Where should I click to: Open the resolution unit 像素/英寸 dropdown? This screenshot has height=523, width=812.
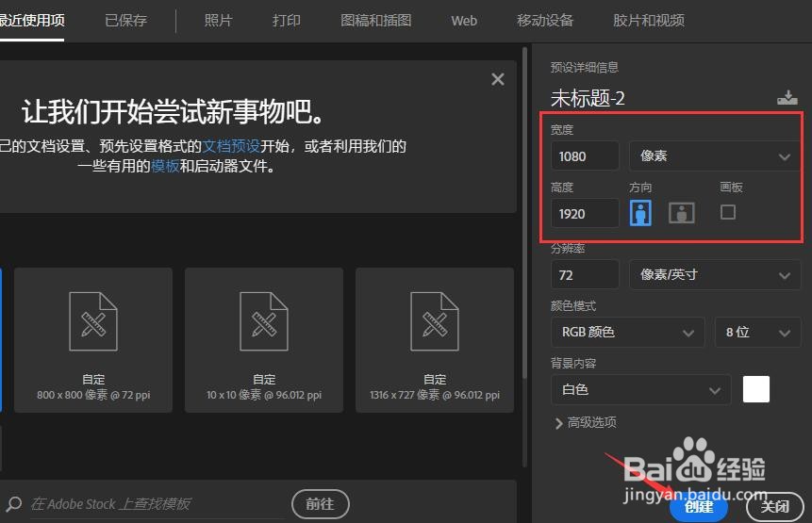(x=715, y=274)
